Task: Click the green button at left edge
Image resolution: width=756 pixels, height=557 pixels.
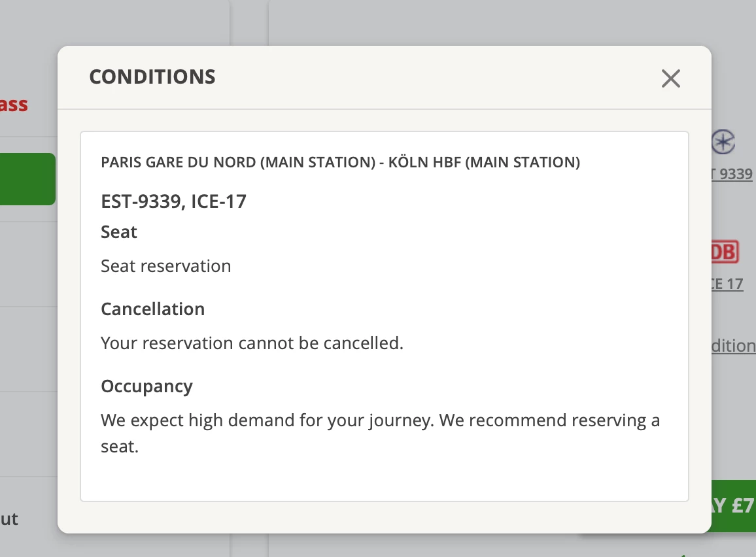Action: [27, 179]
